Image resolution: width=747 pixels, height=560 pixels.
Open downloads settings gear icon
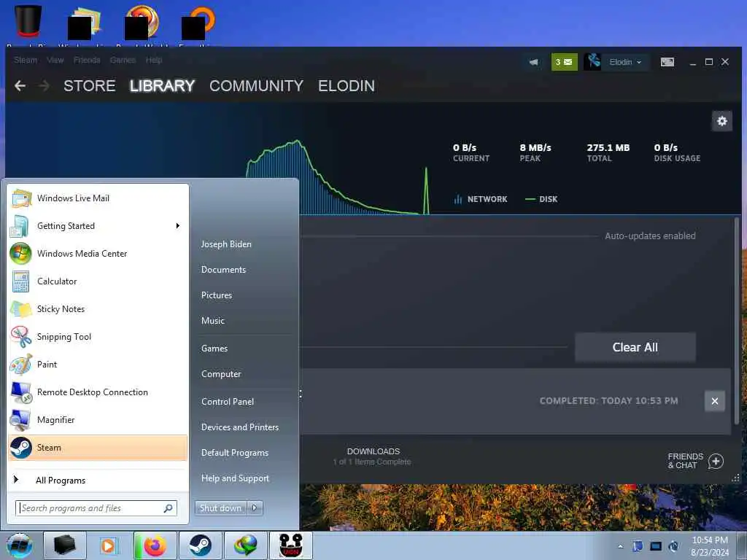pos(721,121)
